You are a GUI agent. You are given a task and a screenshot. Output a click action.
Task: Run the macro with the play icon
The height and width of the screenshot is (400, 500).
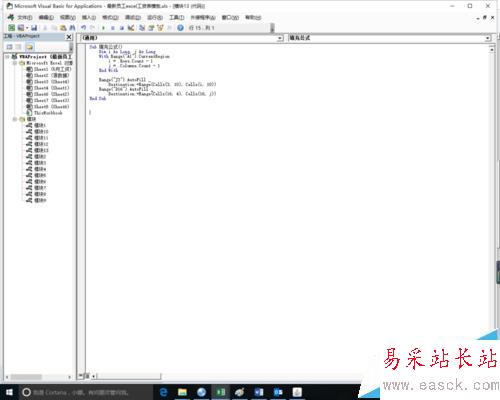click(x=103, y=28)
